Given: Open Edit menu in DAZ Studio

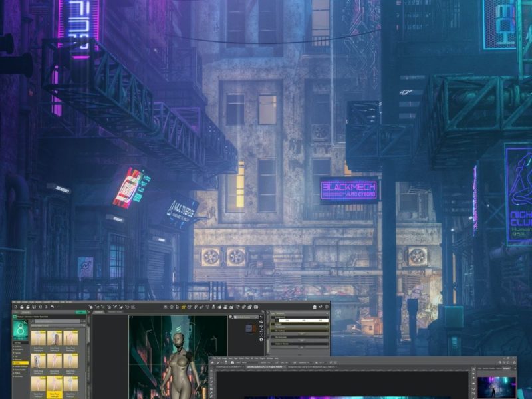Looking at the screenshot, I should pos(19,302).
